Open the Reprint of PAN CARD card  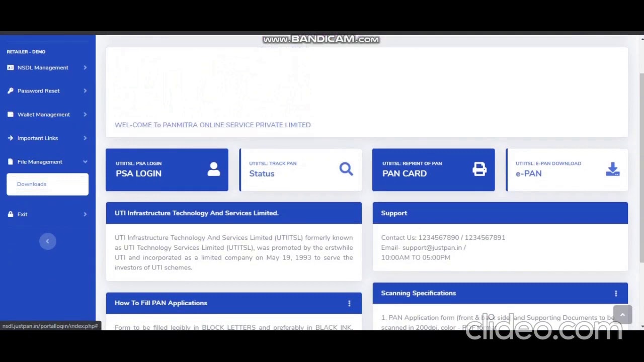click(434, 170)
